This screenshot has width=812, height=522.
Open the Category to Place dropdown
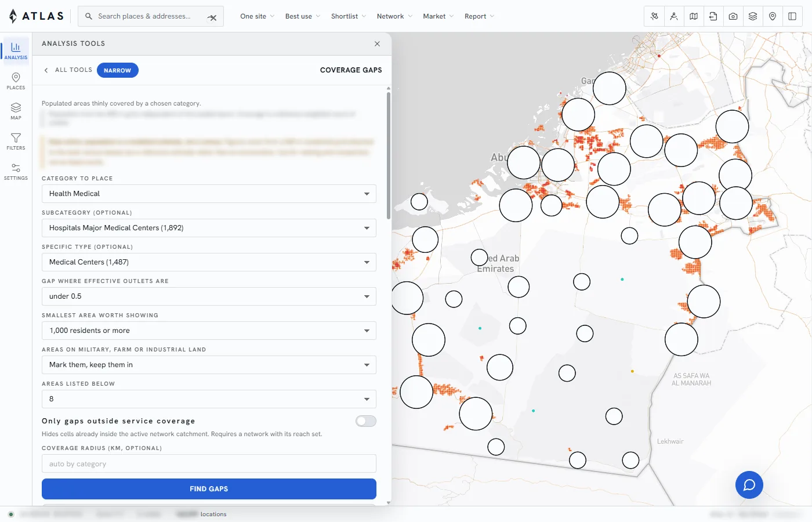(x=209, y=194)
